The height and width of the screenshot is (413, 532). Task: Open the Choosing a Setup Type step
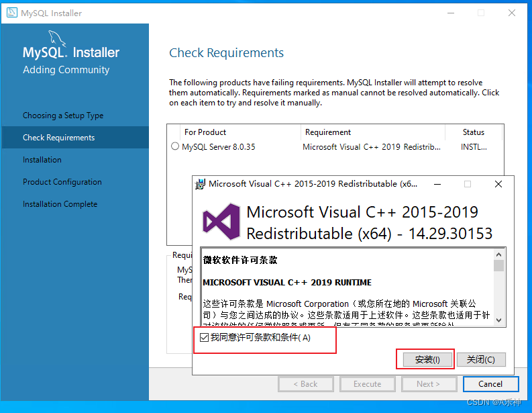coord(63,116)
